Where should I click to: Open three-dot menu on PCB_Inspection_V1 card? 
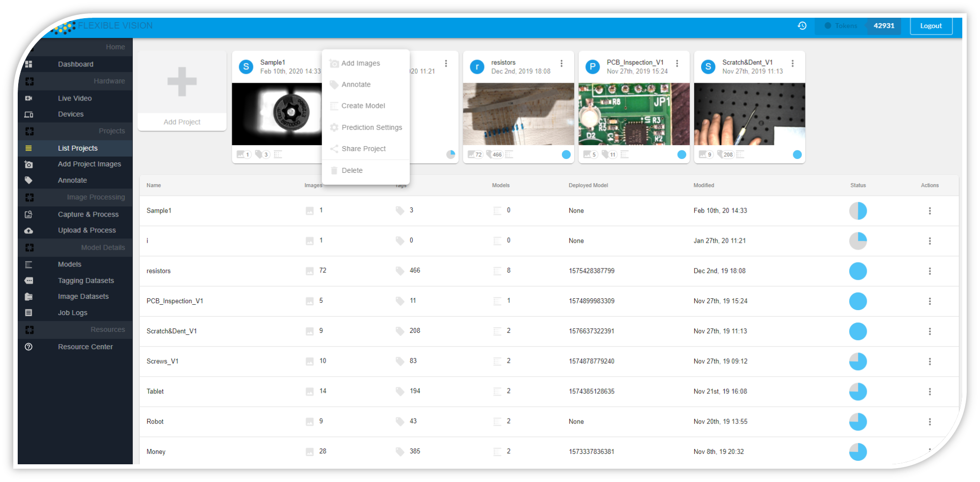(x=677, y=64)
